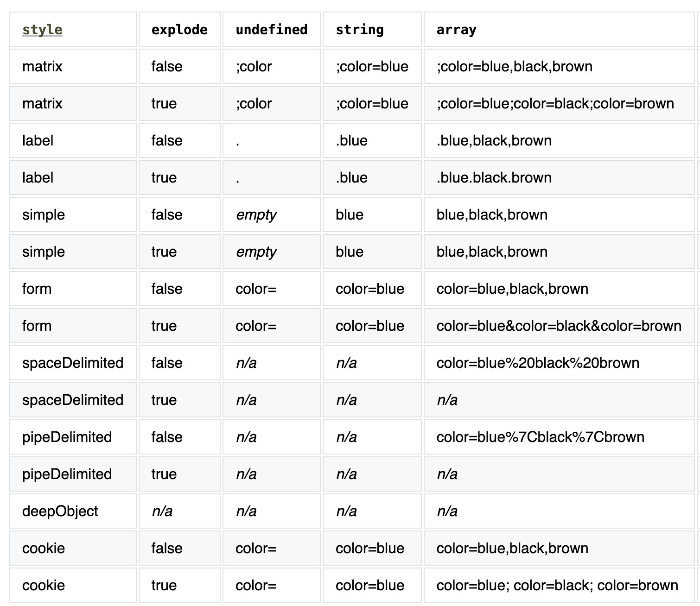Click the first pipeDelimited style cell
This screenshot has width=700, height=606.
pos(67,437)
